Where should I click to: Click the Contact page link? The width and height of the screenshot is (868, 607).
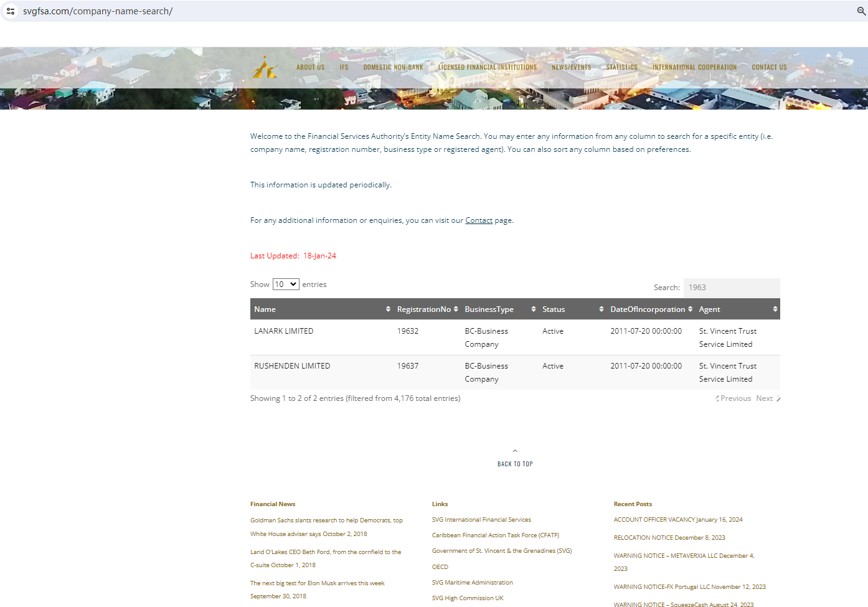(x=479, y=220)
